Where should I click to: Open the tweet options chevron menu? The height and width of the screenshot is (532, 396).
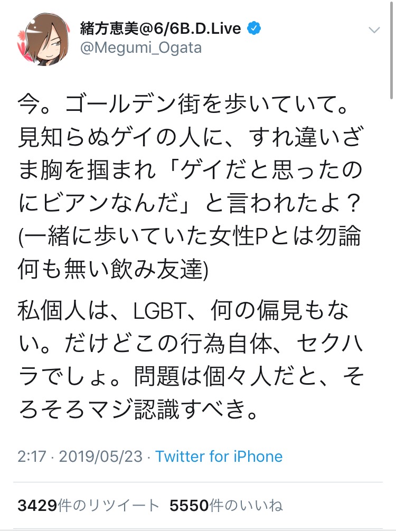[x=374, y=31]
